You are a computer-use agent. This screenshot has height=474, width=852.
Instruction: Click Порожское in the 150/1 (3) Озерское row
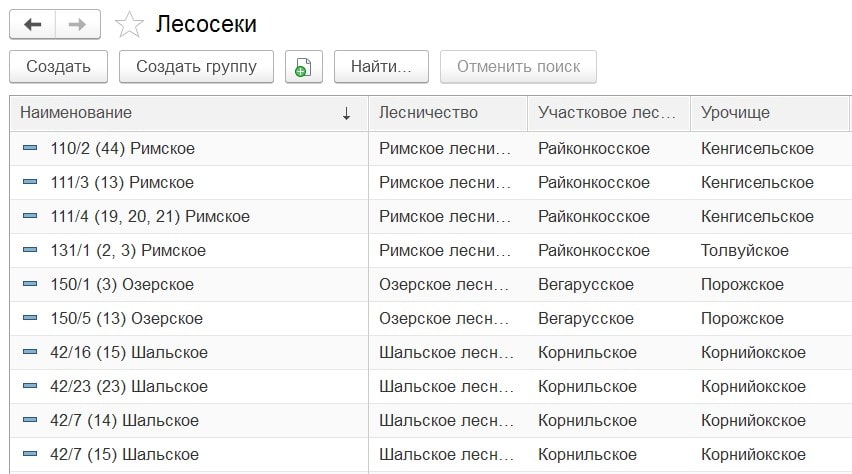(x=742, y=284)
